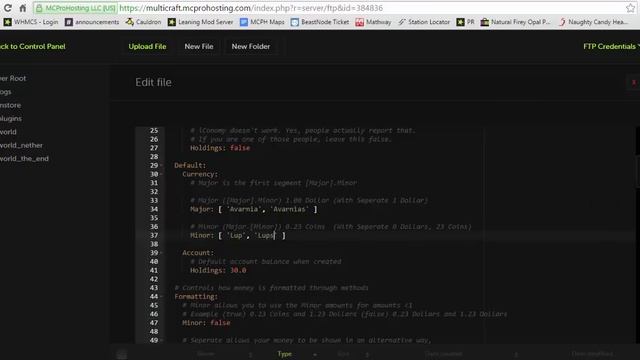
Task: Place cursor in Minor 'Lup', 'Lups' line
Action: 238,236
